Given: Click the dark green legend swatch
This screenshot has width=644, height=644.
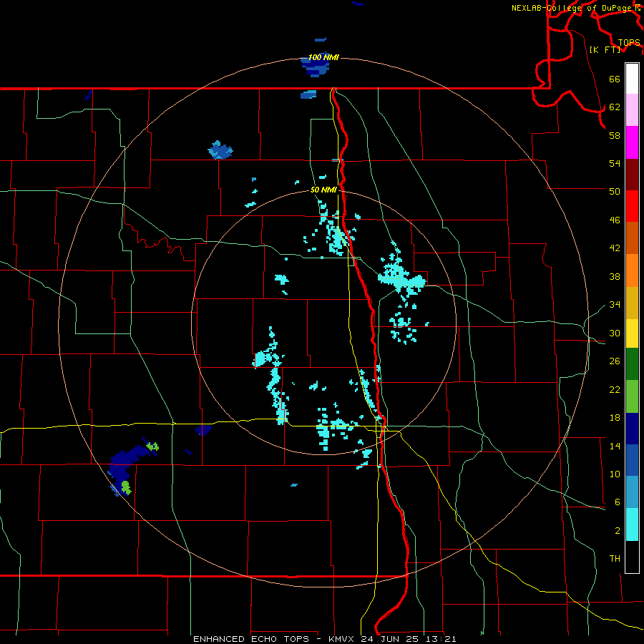Looking at the screenshot, I should coord(632,364).
